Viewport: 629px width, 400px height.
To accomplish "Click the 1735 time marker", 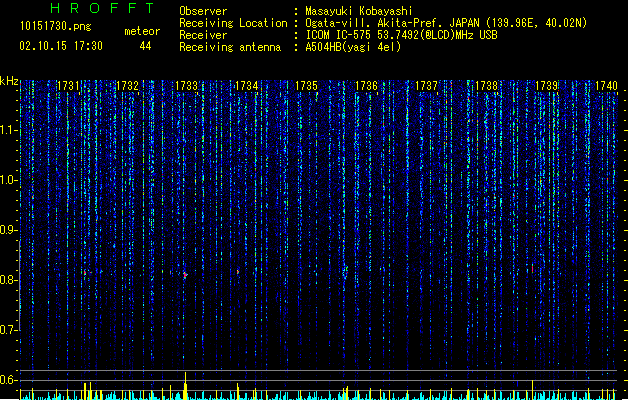I will (306, 86).
